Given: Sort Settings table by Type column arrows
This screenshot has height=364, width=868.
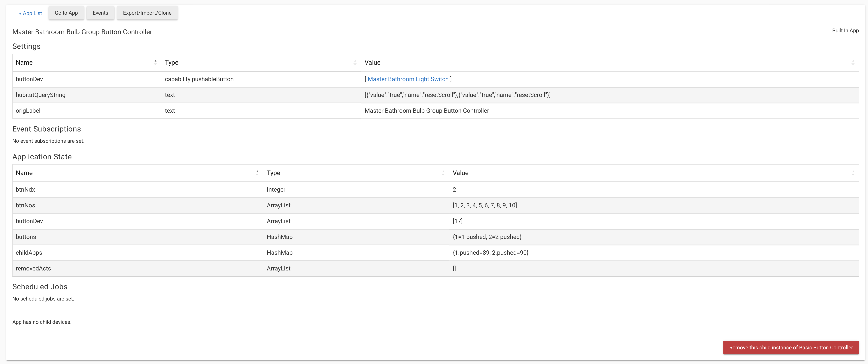Looking at the screenshot, I should tap(355, 62).
